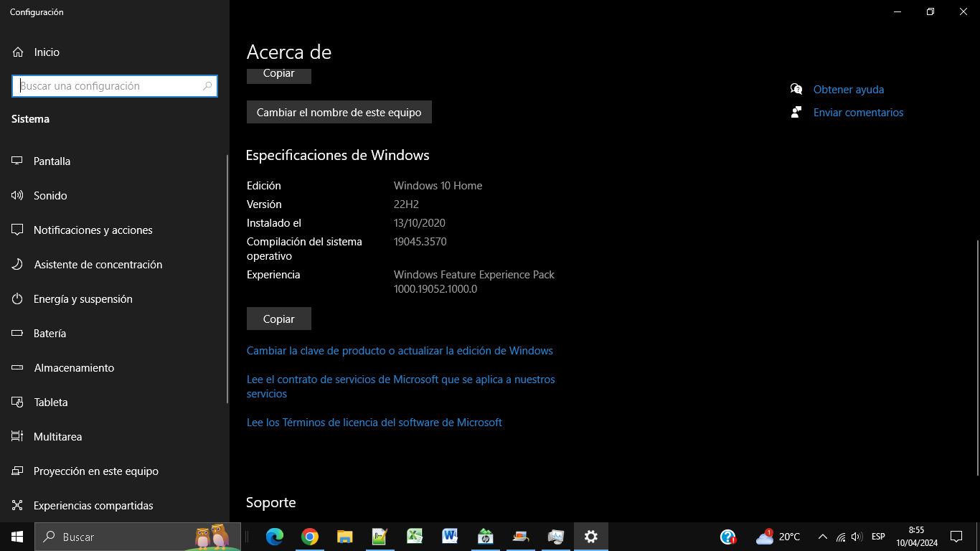Open Microsoft services contract link
The width and height of the screenshot is (980, 551).
pos(401,387)
